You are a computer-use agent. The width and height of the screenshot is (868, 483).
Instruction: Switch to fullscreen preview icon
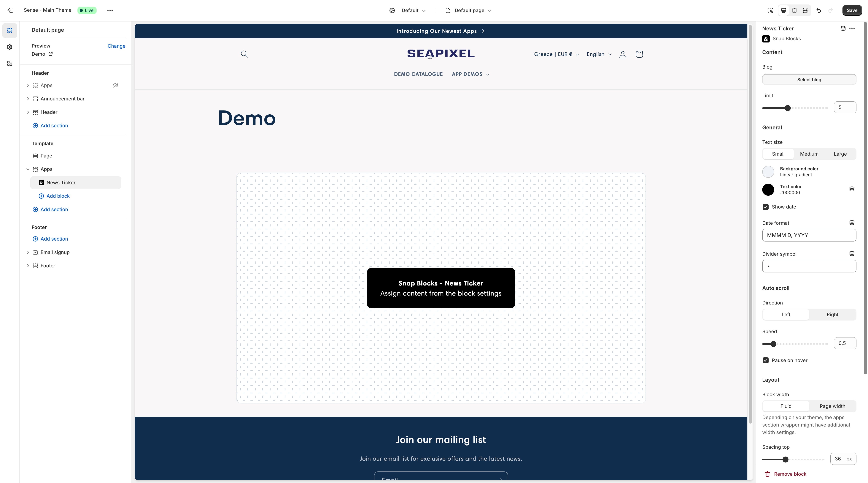(805, 10)
